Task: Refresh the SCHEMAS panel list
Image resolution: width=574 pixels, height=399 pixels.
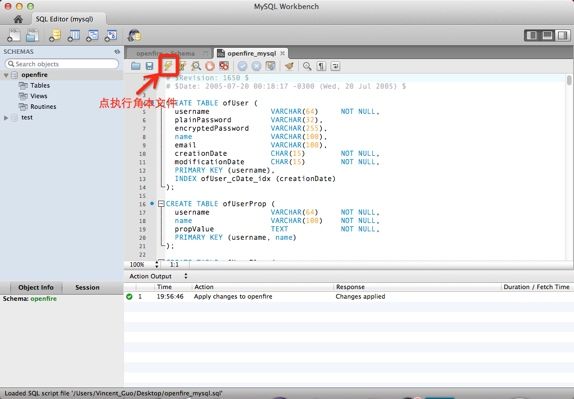Action: click(117, 52)
